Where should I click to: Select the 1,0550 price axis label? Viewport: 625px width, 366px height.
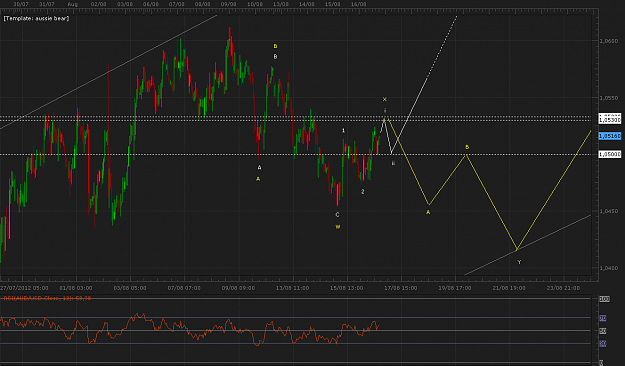(x=609, y=98)
